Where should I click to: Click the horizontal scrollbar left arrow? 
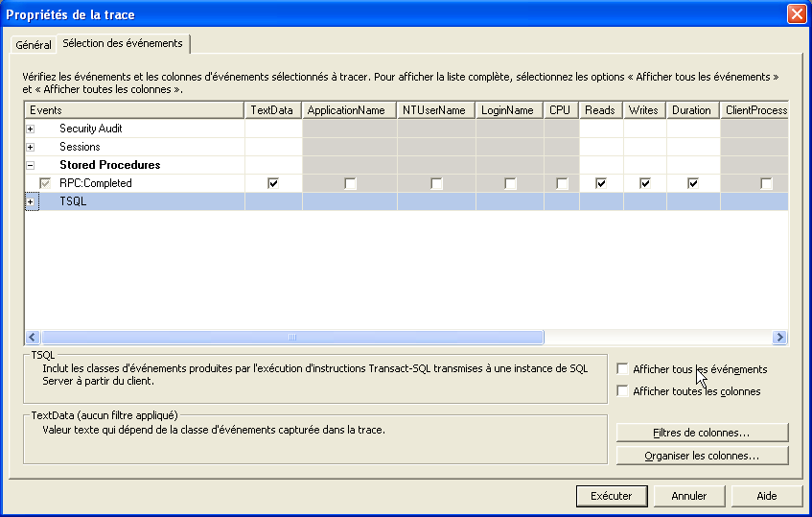pos(32,338)
